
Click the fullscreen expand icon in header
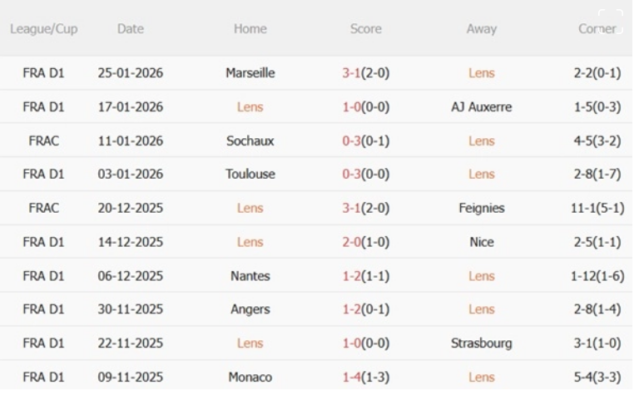(610, 22)
